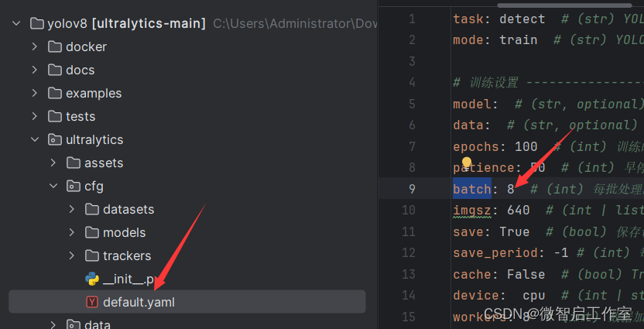Collapse the cfg folder
644x329 pixels.
click(x=53, y=186)
